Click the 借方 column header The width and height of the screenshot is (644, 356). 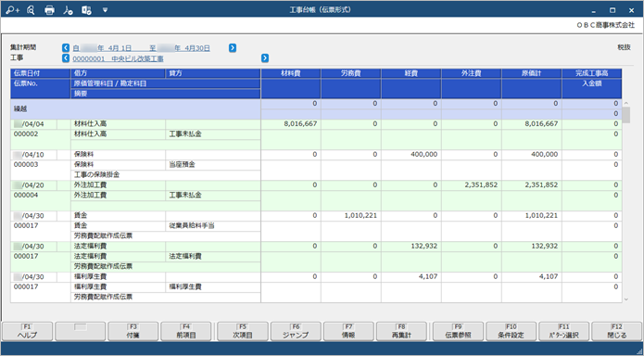coord(118,73)
